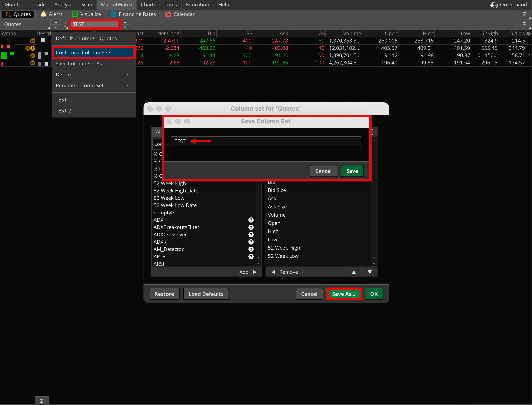Open Alerts via the bell icon
This screenshot has width=532, height=405.
pos(43,14)
